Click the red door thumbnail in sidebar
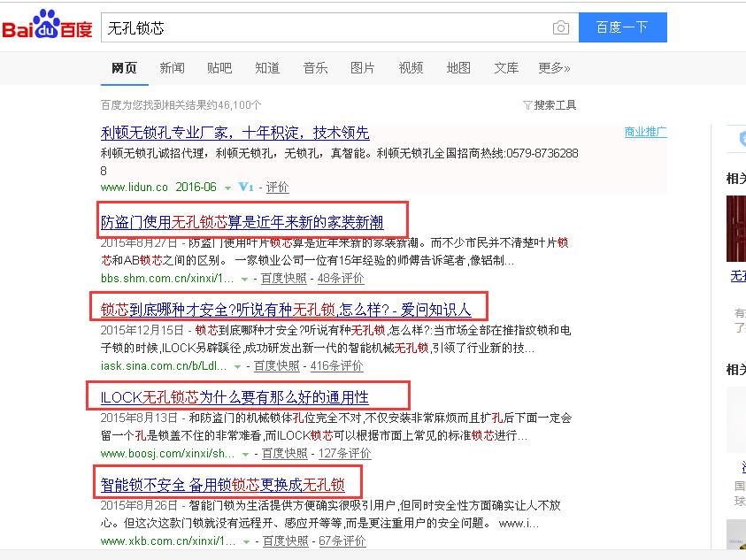This screenshot has width=746, height=560. click(x=736, y=228)
